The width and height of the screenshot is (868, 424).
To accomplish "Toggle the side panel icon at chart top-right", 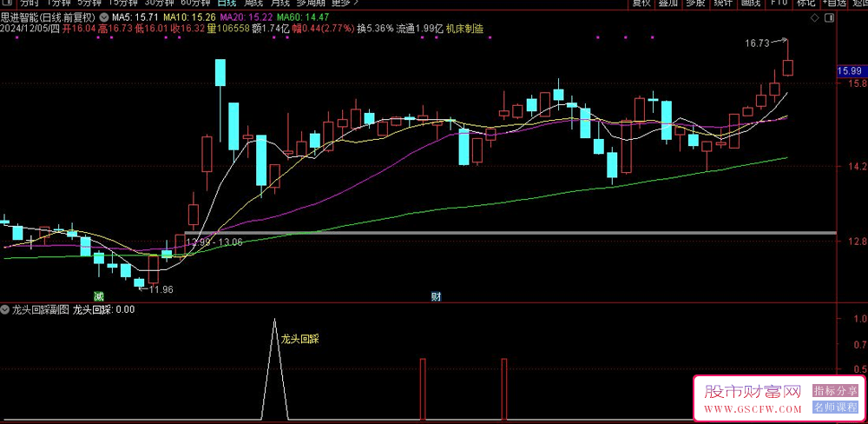I will click(829, 17).
